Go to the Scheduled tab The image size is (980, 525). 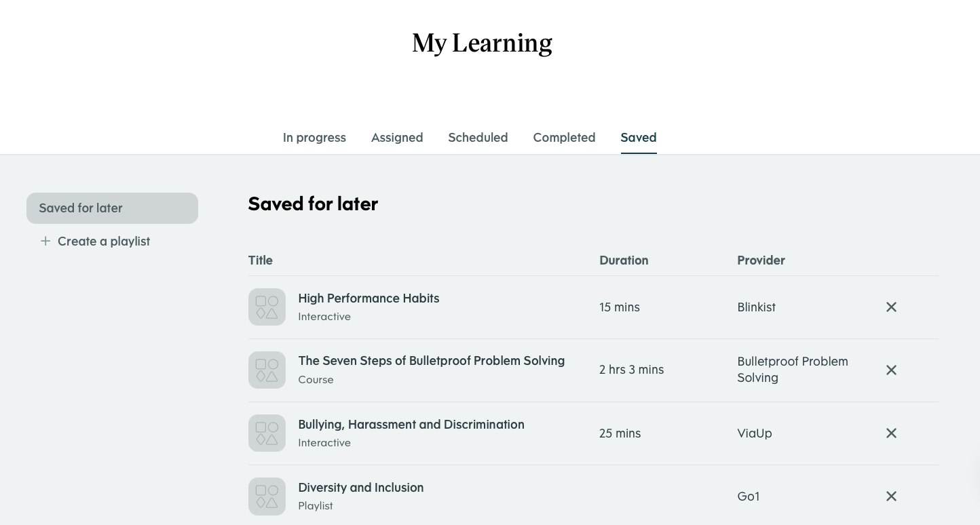pyautogui.click(x=478, y=138)
